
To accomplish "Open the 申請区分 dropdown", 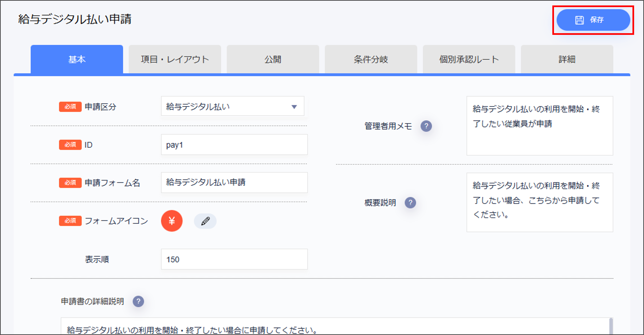I will pyautogui.click(x=232, y=106).
